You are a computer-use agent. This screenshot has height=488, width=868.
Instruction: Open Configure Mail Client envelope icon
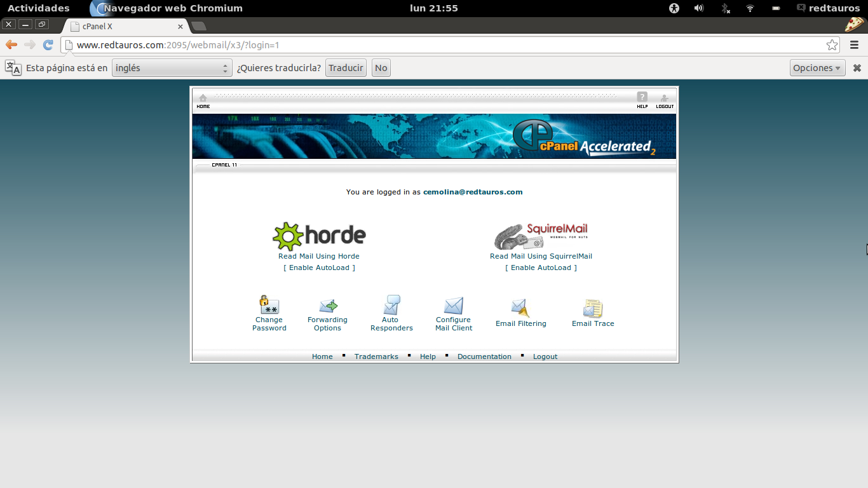pos(454,306)
